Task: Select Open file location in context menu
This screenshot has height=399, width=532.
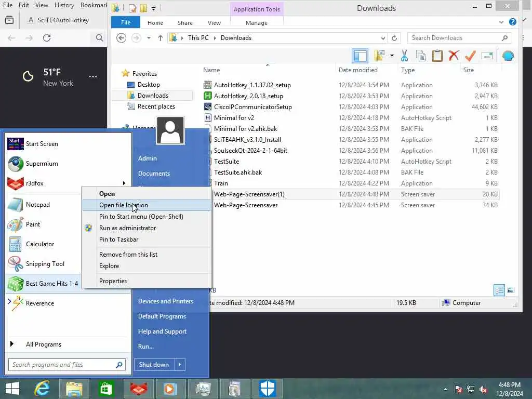Action: (x=147, y=205)
